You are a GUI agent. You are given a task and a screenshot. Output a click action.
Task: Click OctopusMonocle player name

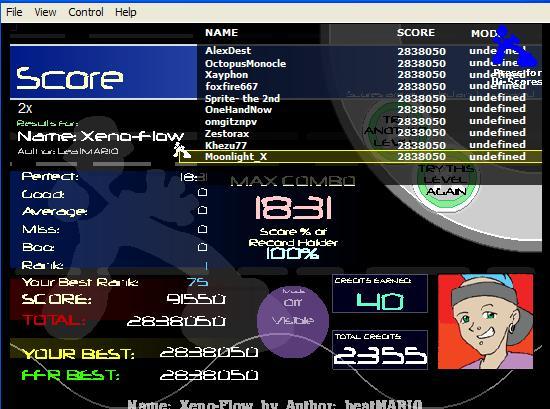pos(246,63)
